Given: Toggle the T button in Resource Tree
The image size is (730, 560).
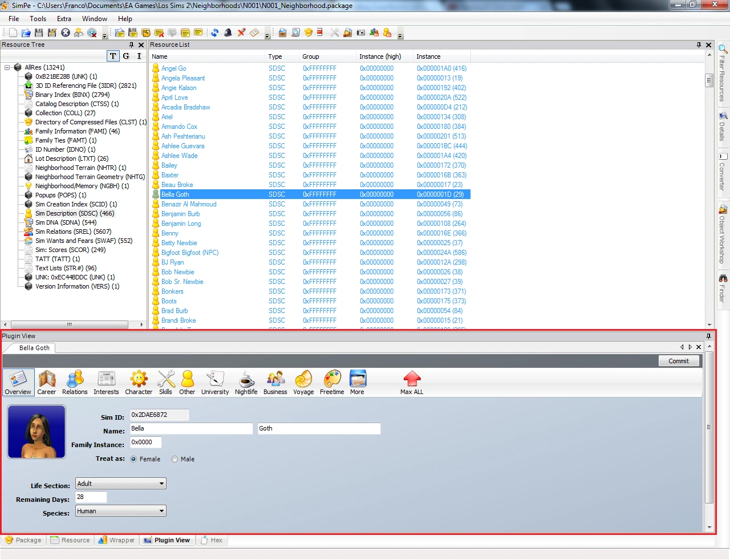Looking at the screenshot, I should coord(113,56).
